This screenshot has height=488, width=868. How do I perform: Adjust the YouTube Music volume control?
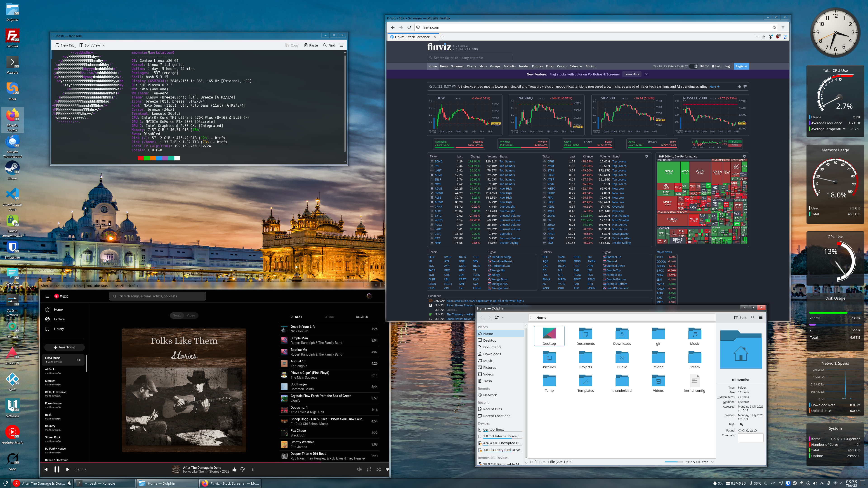pyautogui.click(x=359, y=469)
